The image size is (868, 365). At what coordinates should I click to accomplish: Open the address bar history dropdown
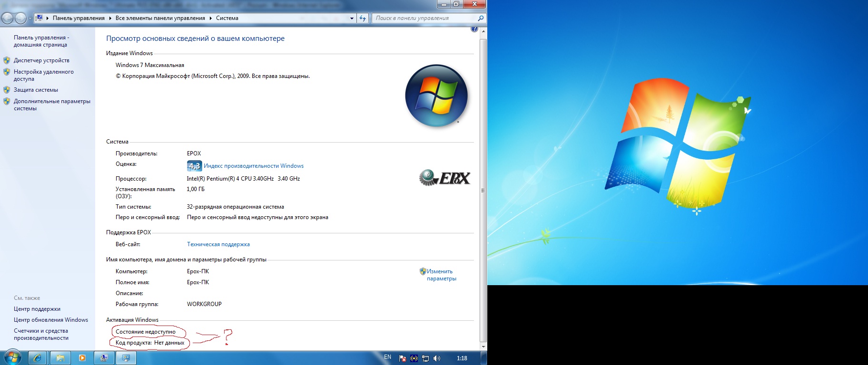[352, 18]
